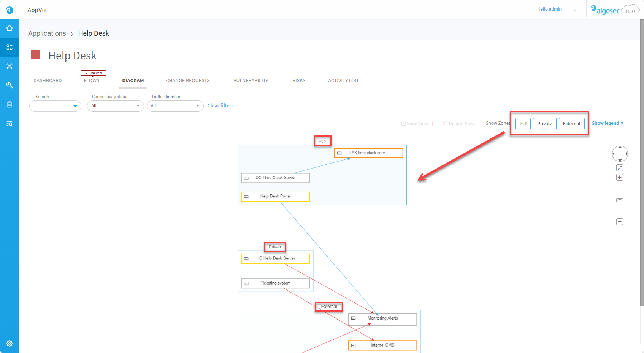This screenshot has height=353, width=644.
Task: Expand the Traffic direction dropdown
Action: (175, 106)
